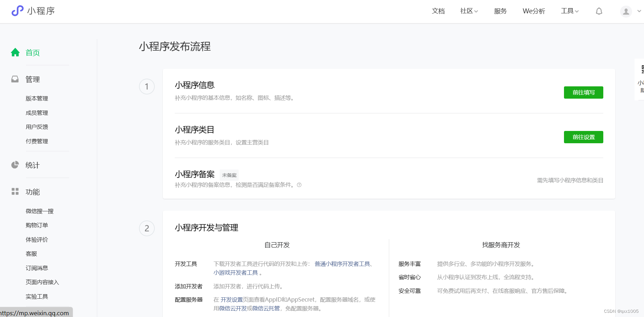644x317 pixels.
Task: Open 实验工具 in the sidebar
Action: pyautogui.click(x=37, y=296)
